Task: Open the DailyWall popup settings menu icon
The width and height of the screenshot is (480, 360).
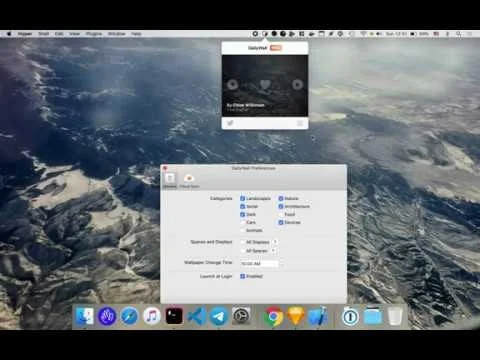Action: [300, 123]
